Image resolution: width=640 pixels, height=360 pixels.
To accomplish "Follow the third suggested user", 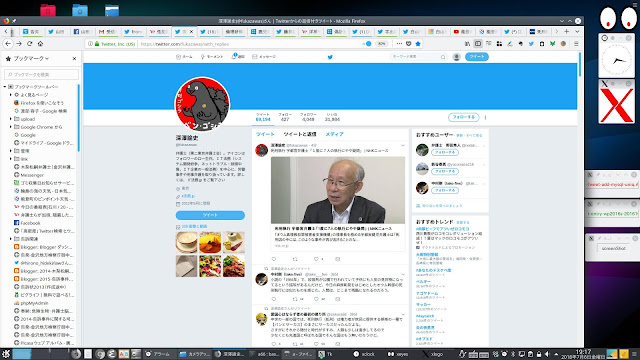I will pyautogui.click(x=445, y=190).
